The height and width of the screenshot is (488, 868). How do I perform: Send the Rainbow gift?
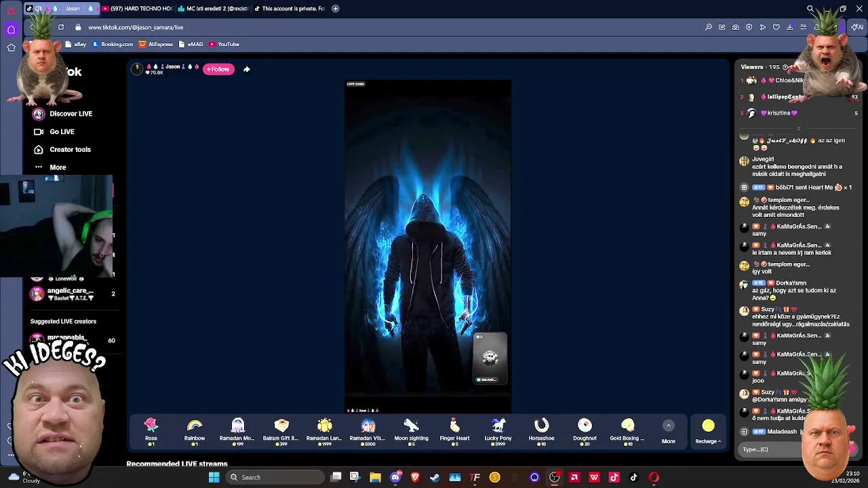194,431
